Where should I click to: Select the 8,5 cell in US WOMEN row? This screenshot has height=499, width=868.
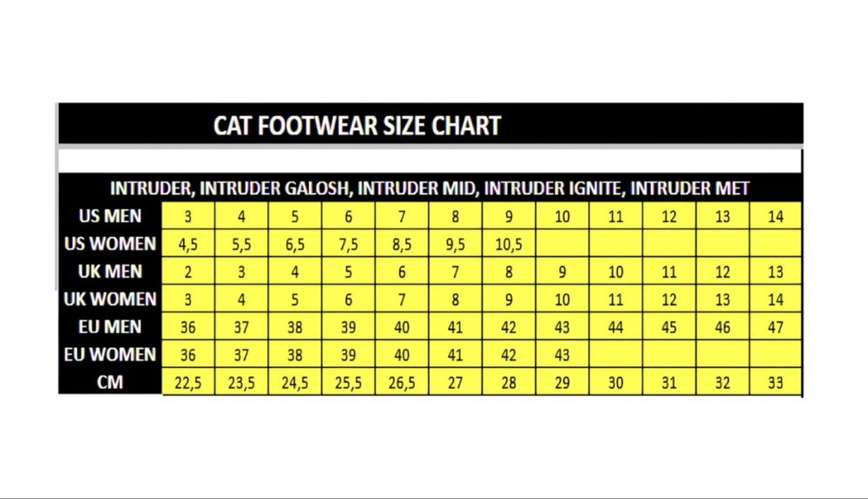[402, 245]
